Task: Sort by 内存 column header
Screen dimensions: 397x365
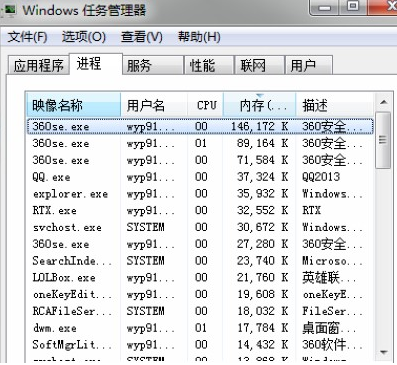Action: click(259, 105)
